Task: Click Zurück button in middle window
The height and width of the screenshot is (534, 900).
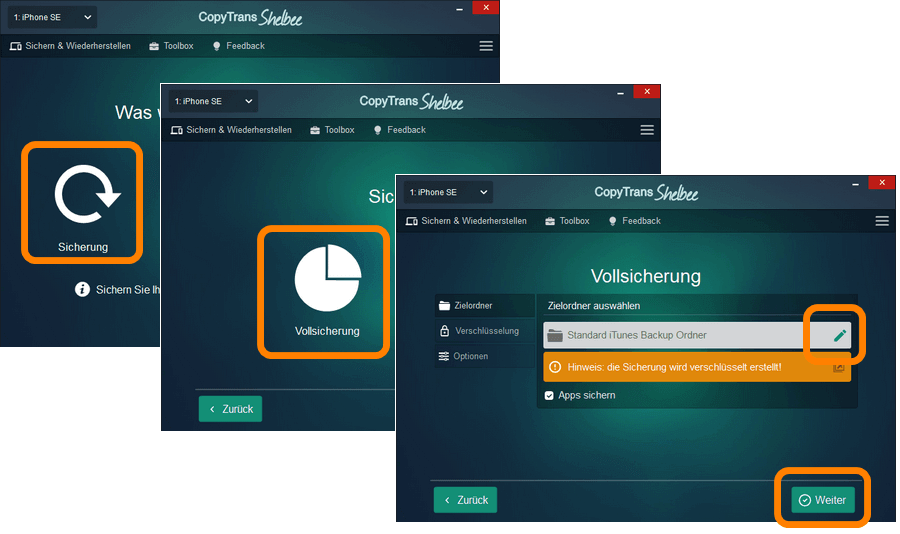Action: (230, 409)
